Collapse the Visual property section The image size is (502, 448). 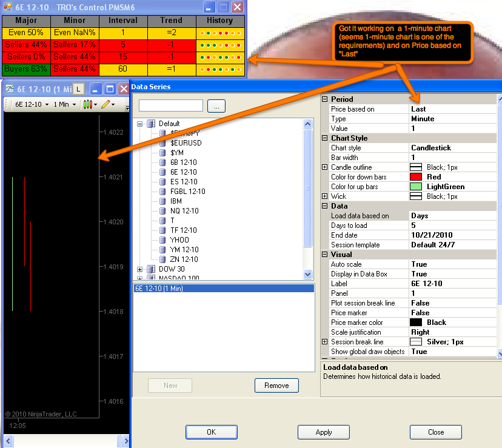click(324, 254)
